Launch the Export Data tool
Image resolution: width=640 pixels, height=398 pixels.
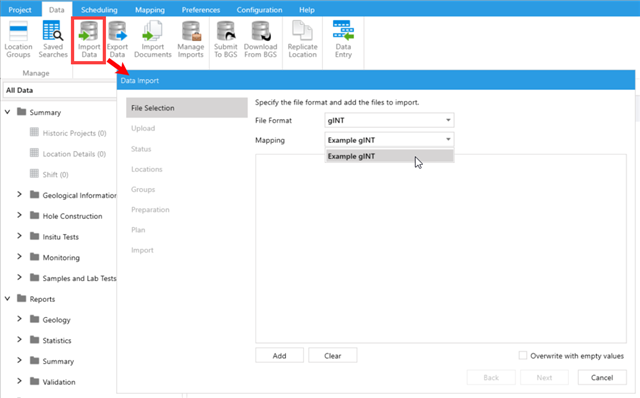point(118,40)
